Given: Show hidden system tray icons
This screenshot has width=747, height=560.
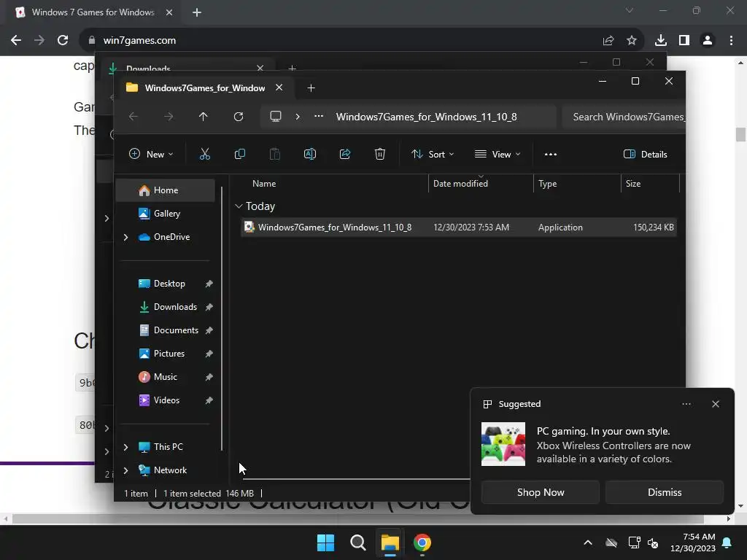Looking at the screenshot, I should [588, 542].
